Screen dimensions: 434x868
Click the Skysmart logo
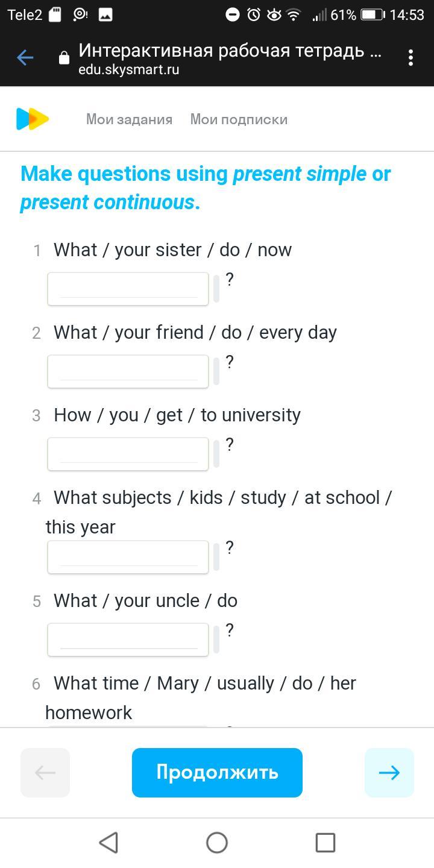click(33, 119)
